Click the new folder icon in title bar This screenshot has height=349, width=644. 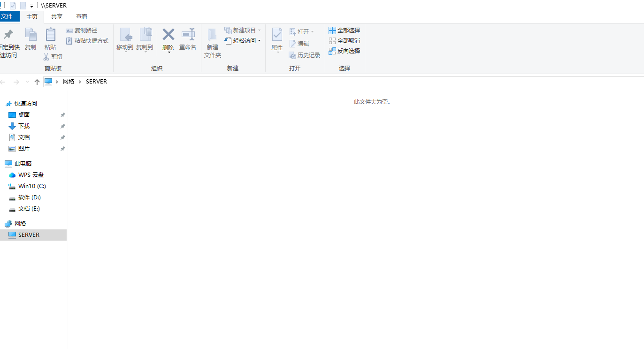(x=23, y=6)
